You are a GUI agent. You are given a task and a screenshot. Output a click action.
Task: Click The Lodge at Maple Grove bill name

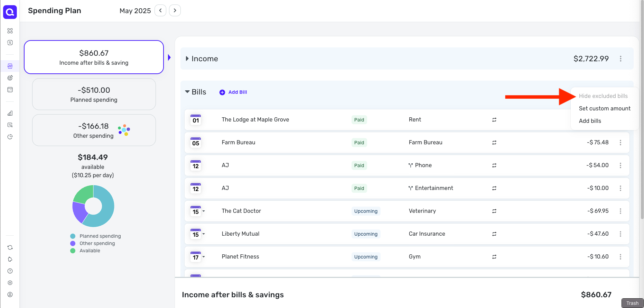[x=255, y=119]
